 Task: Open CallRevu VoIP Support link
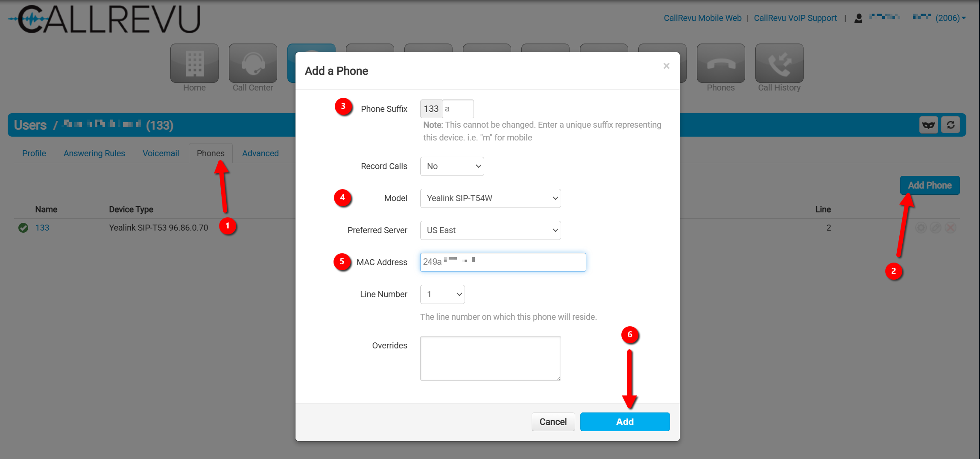[795, 18]
